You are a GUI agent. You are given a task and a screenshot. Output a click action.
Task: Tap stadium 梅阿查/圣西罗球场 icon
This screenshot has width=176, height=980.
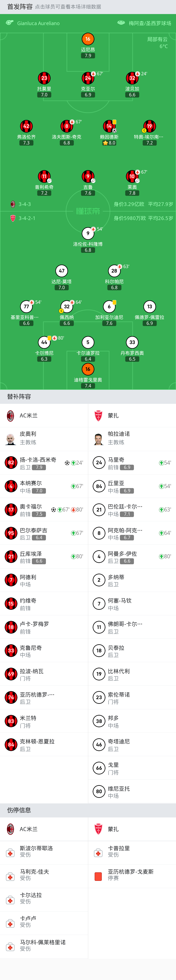[121, 23]
